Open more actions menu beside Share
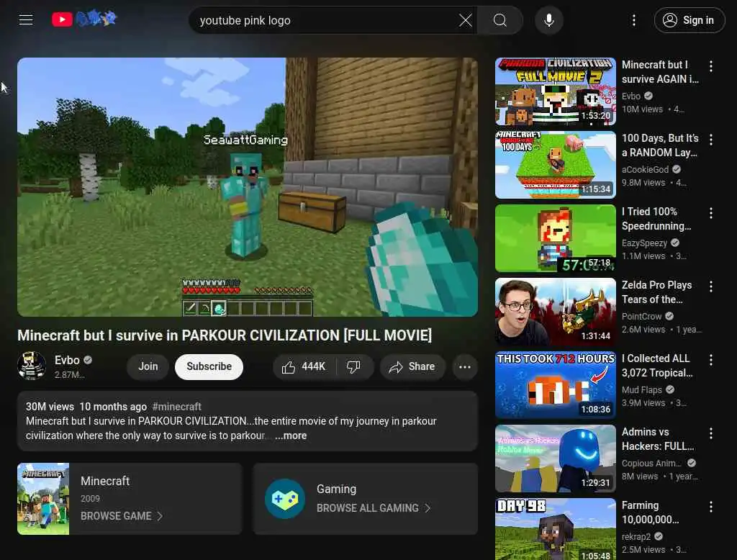The height and width of the screenshot is (560, 737). (465, 367)
